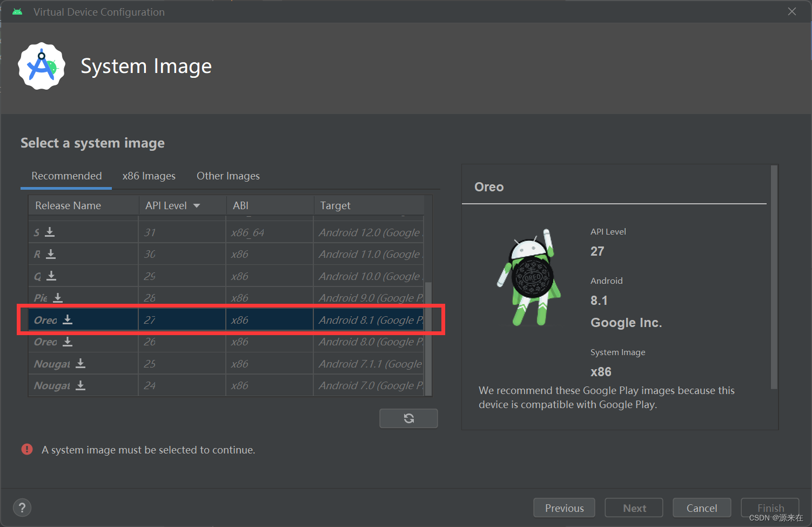Click API level 31 cell

182,232
